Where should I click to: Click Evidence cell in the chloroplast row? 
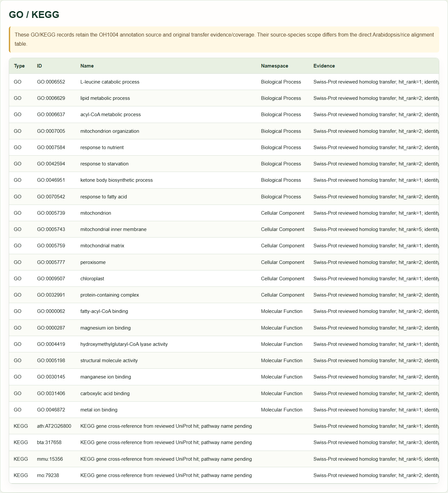(x=376, y=279)
